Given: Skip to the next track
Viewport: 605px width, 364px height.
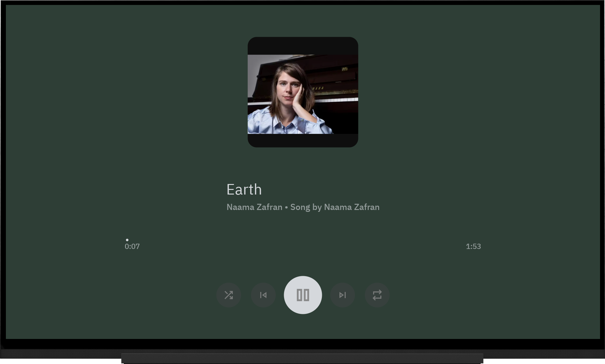Looking at the screenshot, I should (x=342, y=295).
